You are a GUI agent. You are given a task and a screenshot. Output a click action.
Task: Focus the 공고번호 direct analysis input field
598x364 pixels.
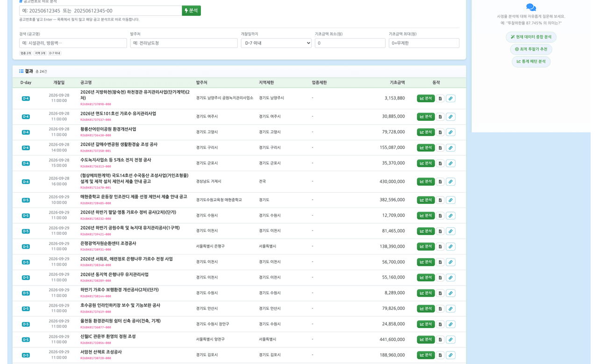pyautogui.click(x=100, y=11)
